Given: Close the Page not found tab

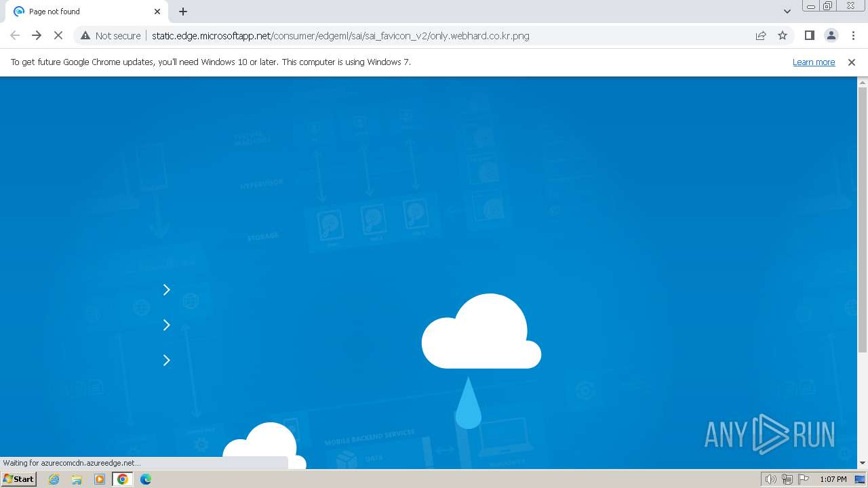Looking at the screenshot, I should pos(157,12).
